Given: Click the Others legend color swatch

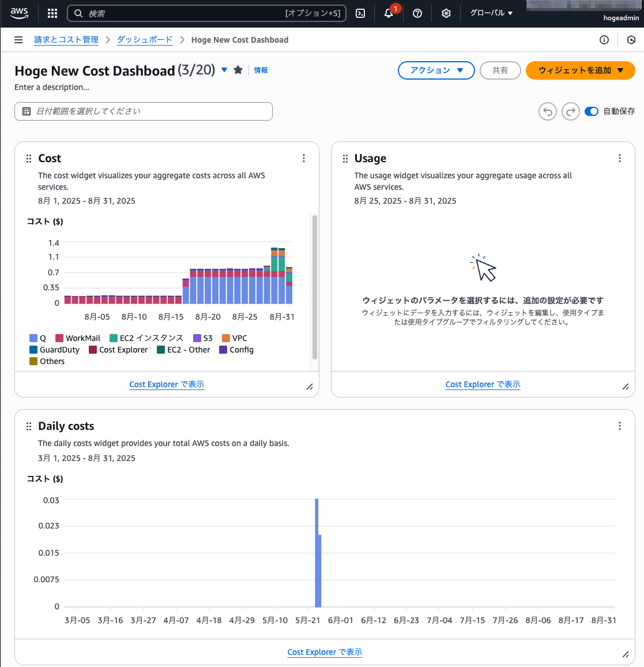Looking at the screenshot, I should (33, 361).
